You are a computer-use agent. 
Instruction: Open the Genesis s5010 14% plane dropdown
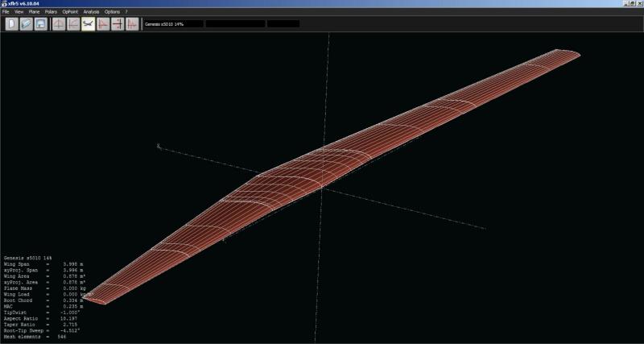(x=171, y=24)
